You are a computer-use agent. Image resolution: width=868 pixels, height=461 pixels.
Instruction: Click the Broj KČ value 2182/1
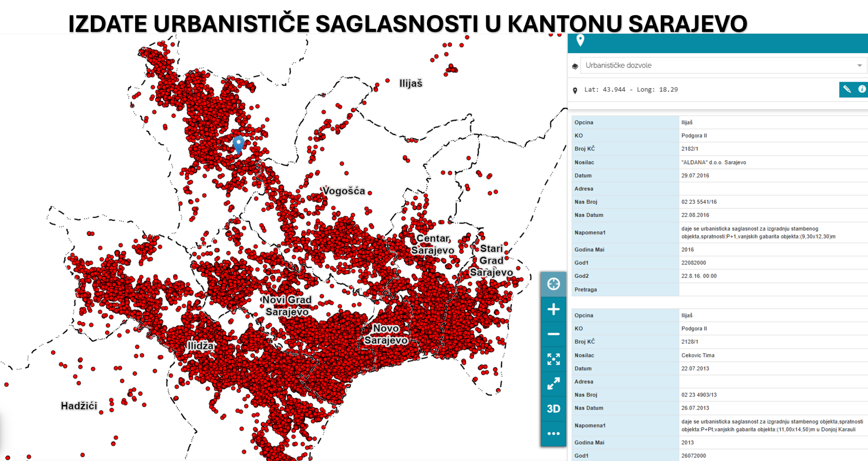tap(690, 149)
